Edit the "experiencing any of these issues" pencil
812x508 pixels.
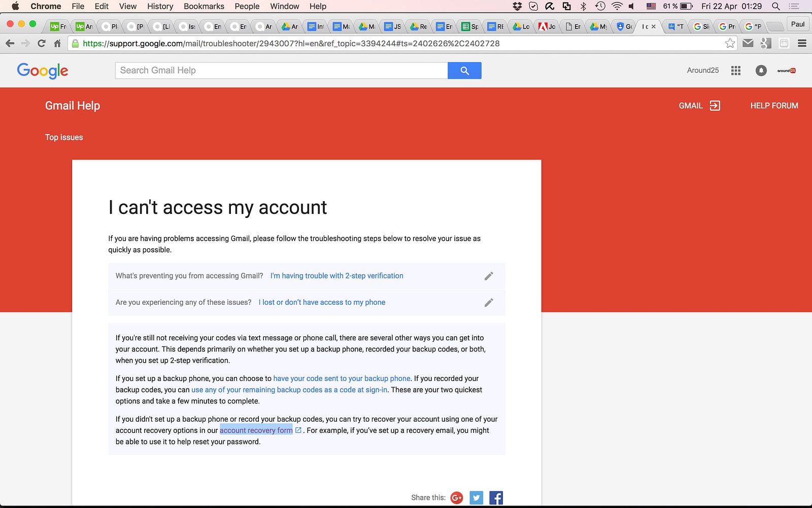tap(489, 302)
